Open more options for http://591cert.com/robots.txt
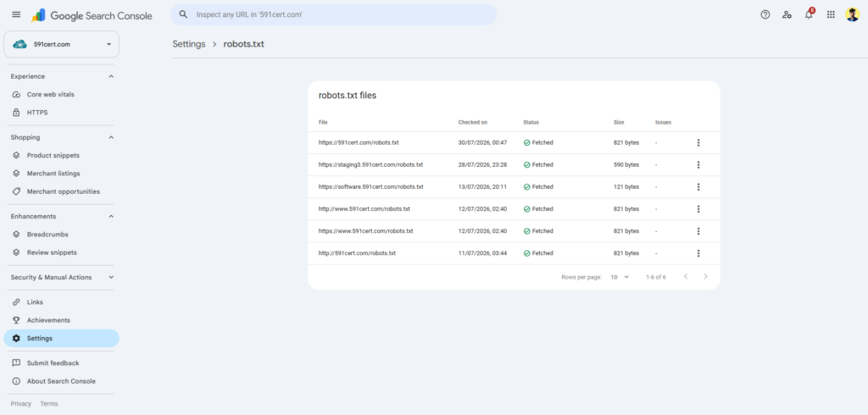Image resolution: width=868 pixels, height=415 pixels. click(x=698, y=253)
